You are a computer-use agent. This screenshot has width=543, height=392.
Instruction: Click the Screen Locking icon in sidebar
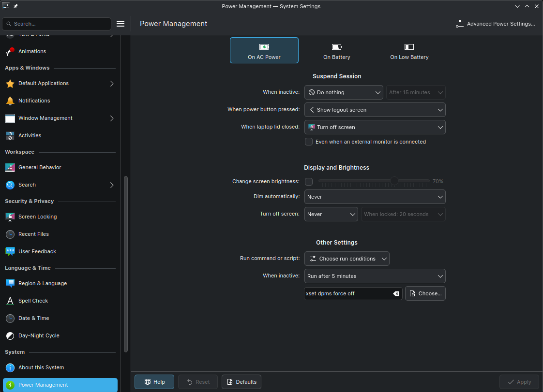coord(10,217)
